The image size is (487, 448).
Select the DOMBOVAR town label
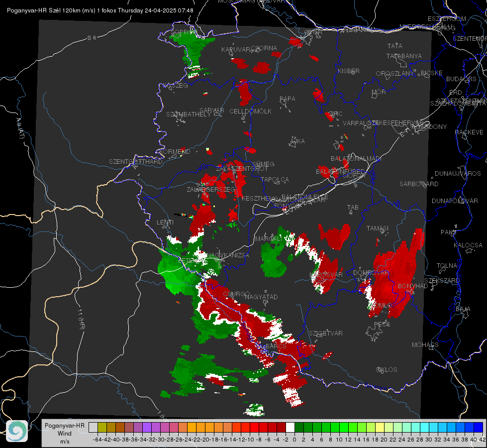click(371, 273)
